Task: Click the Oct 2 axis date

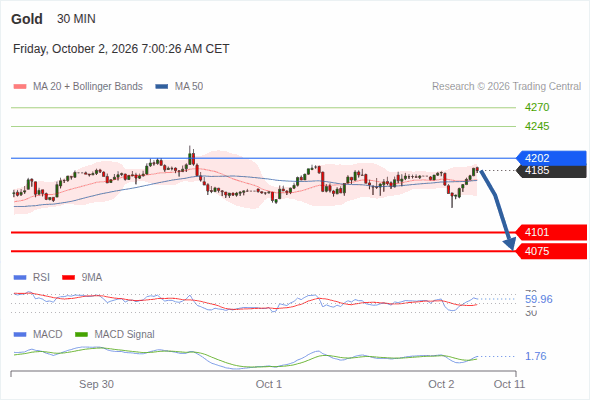Action: pyautogui.click(x=441, y=384)
